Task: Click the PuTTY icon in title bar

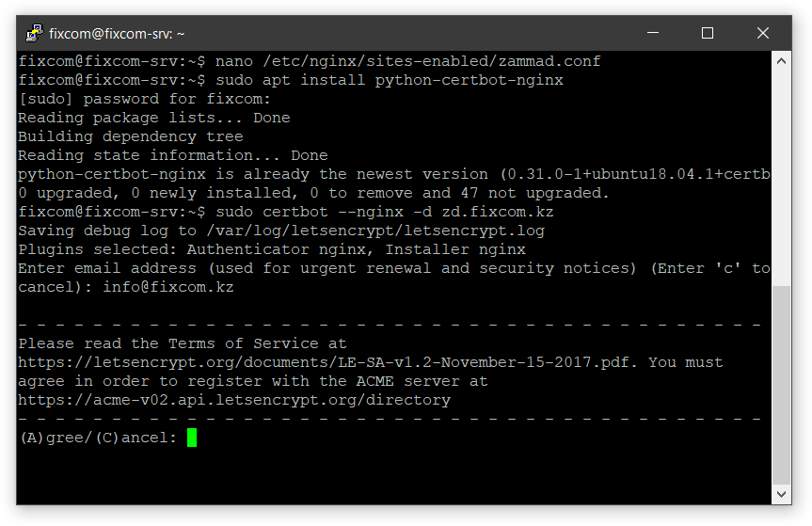Action: click(35, 33)
